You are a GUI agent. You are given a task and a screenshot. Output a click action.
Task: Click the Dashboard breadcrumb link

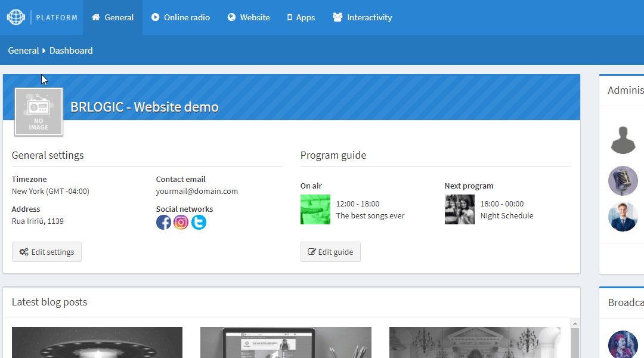click(x=71, y=51)
